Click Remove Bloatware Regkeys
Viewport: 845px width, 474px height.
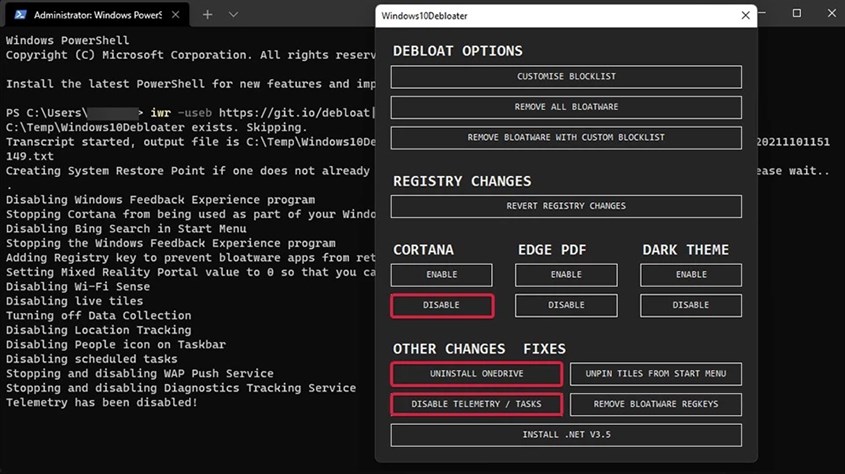pyautogui.click(x=655, y=405)
